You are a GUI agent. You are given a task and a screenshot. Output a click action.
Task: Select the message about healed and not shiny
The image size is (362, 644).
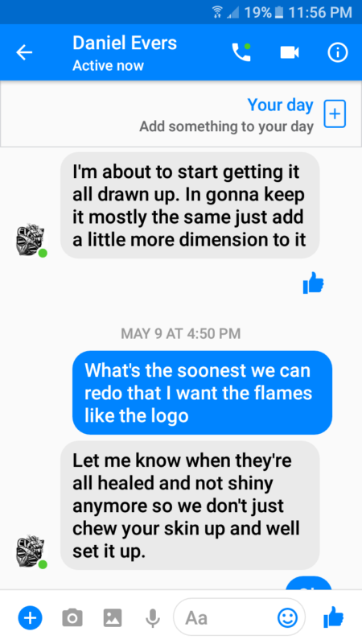190,506
